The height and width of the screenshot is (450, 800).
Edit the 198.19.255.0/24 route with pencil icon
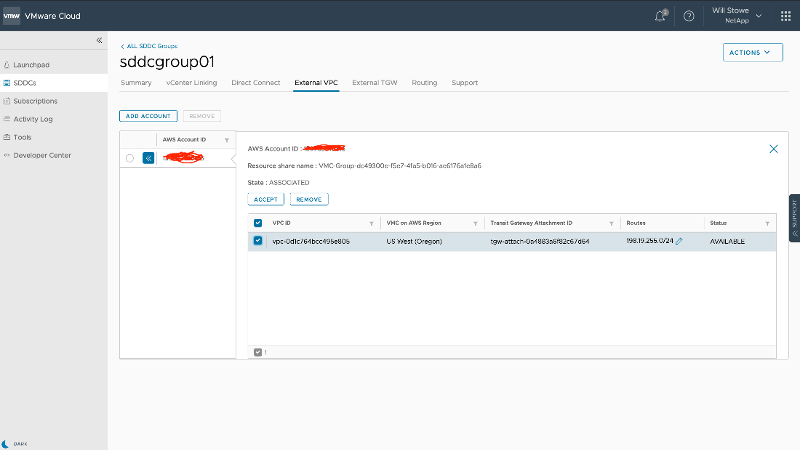tap(680, 241)
